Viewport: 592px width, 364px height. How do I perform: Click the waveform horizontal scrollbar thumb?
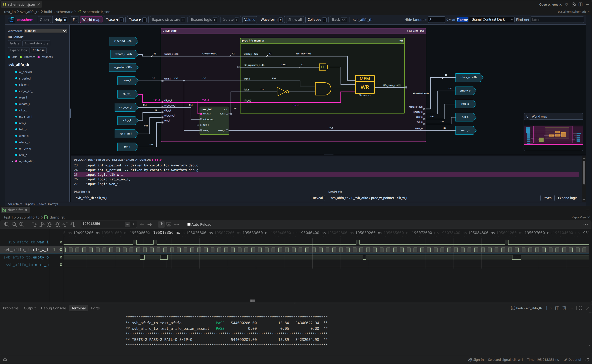252,301
